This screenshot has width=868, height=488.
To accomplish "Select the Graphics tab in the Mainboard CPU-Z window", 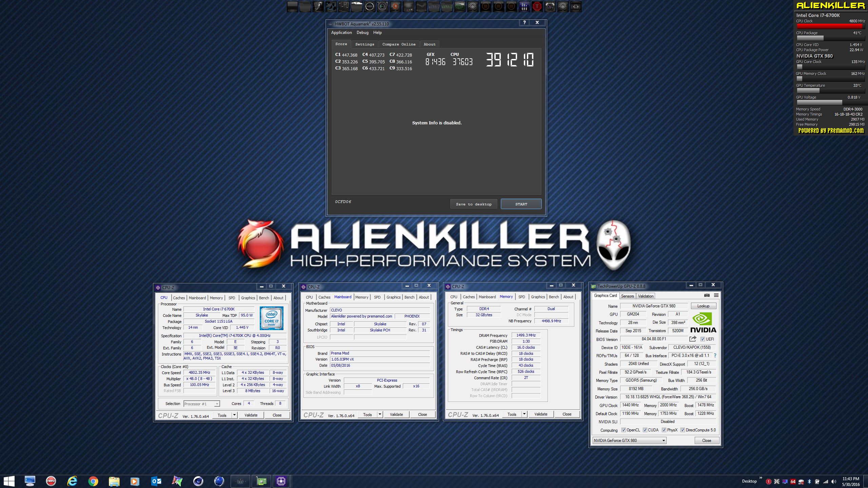I will [393, 297].
